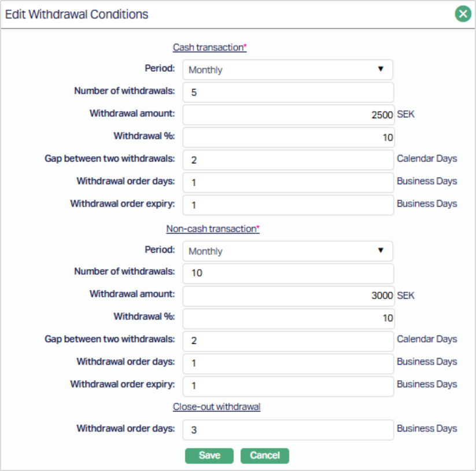The width and height of the screenshot is (476, 471).
Task: Click the Non-cash transaction Withdrawal % field
Action: click(287, 318)
